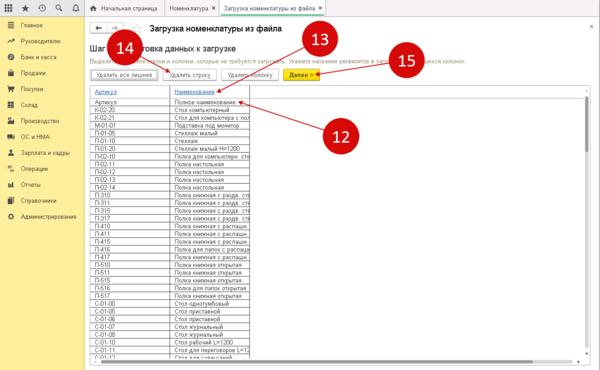Select the cell С-01-07
Image resolution: width=600 pixels, height=370 pixels.
pyautogui.click(x=130, y=327)
